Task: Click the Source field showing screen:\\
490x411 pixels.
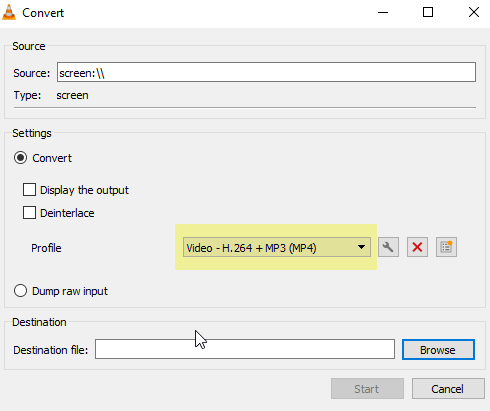Action: tap(266, 72)
